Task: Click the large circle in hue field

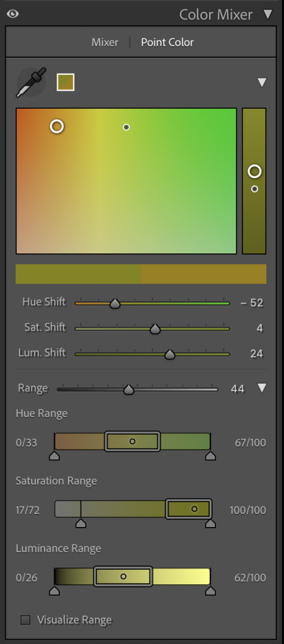Action: click(57, 126)
